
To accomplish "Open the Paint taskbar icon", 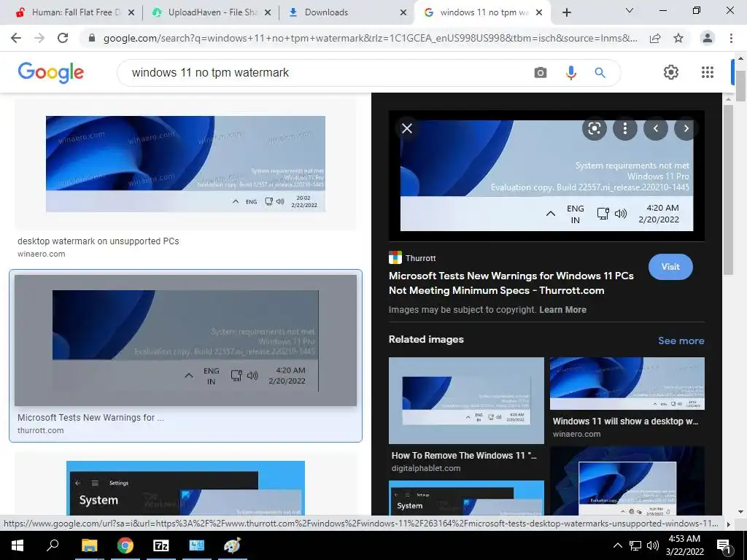I will 233,545.
